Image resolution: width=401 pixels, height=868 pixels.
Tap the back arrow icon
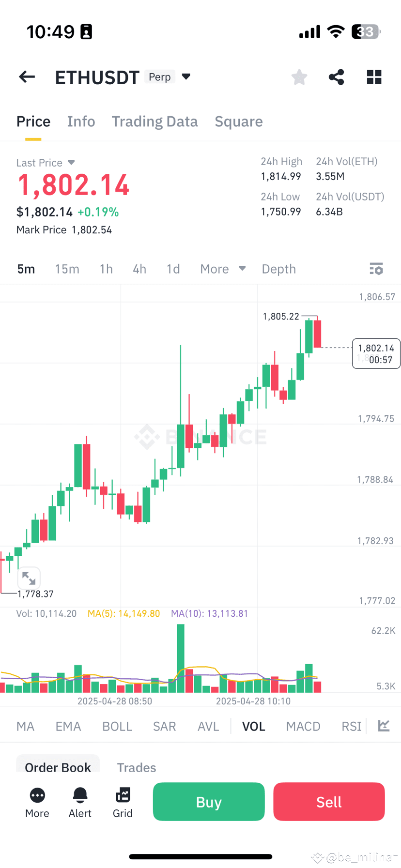click(27, 77)
